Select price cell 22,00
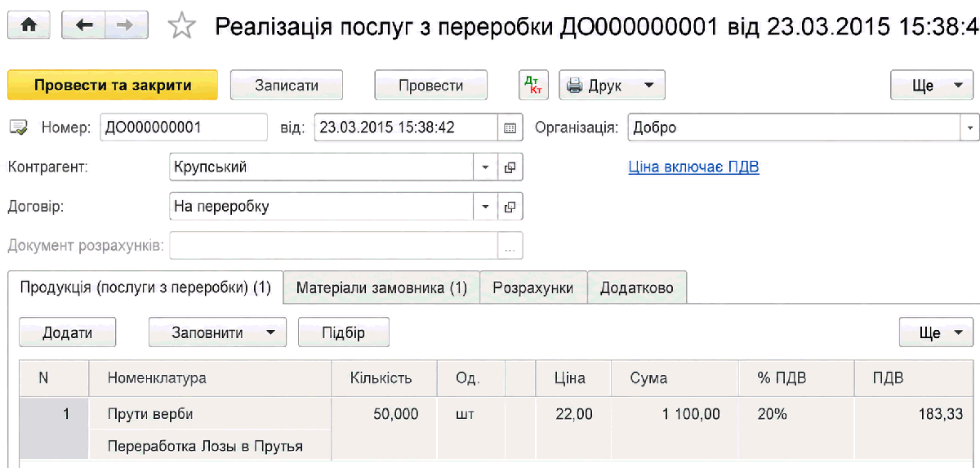Viewport: 980px width, 468px height. [x=572, y=414]
